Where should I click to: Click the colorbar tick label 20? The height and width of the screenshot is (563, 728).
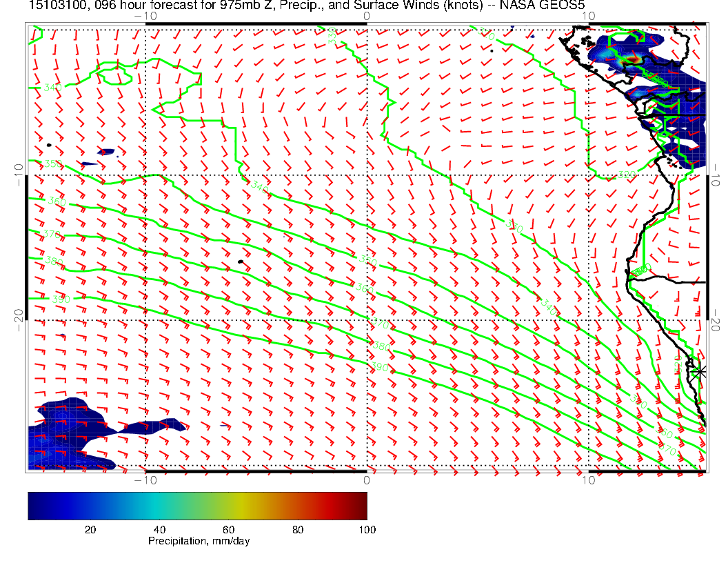(x=90, y=529)
